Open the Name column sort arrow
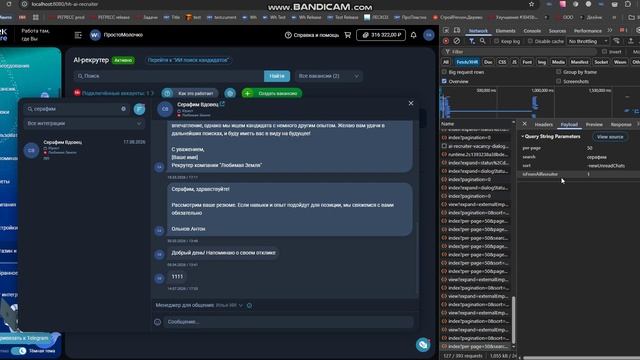640x360 pixels. point(513,123)
